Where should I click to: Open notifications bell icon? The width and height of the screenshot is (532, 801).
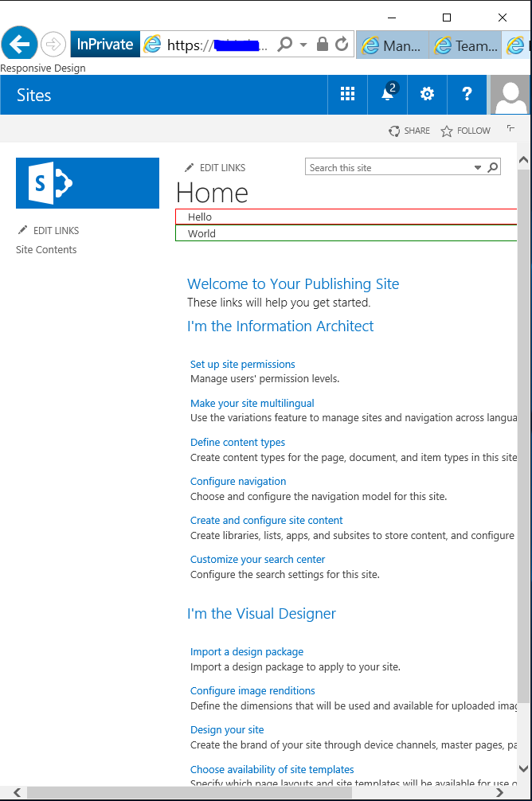point(388,94)
